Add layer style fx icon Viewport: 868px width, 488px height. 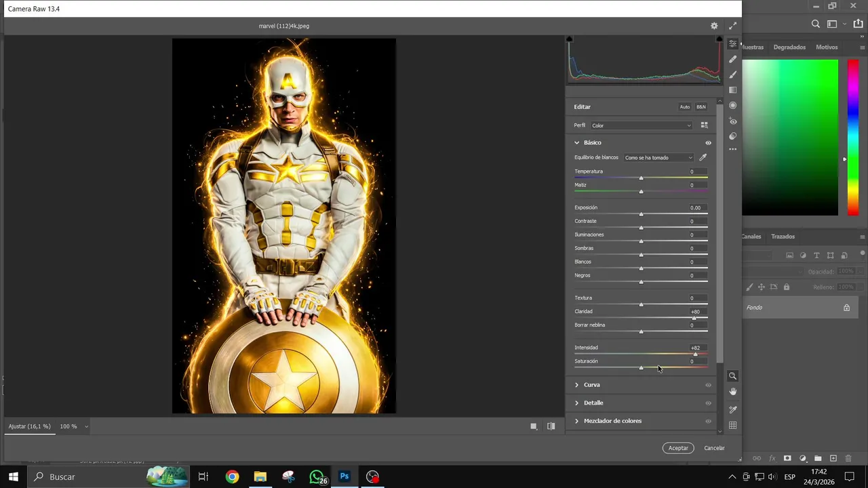click(772, 459)
